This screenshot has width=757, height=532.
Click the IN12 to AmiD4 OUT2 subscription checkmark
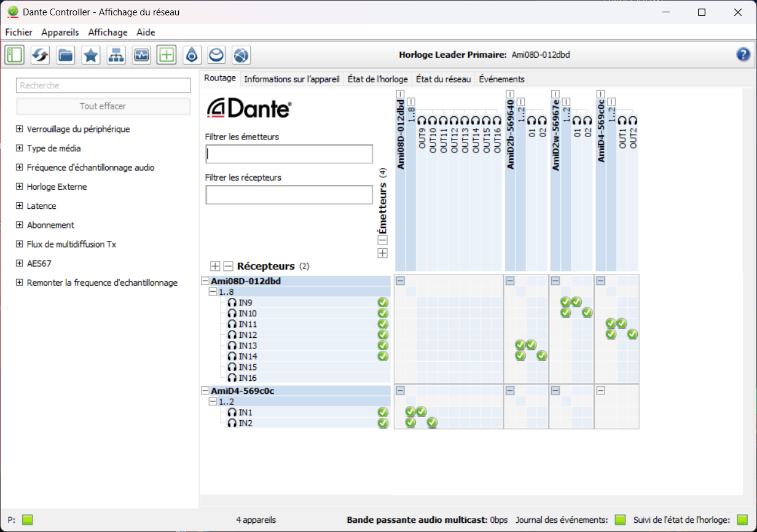632,334
